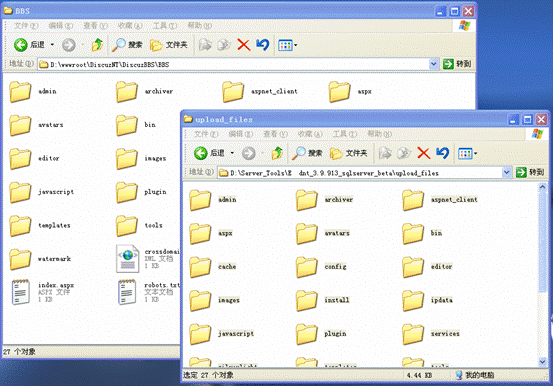Open Back history dropdown in BBS window

(x=52, y=45)
